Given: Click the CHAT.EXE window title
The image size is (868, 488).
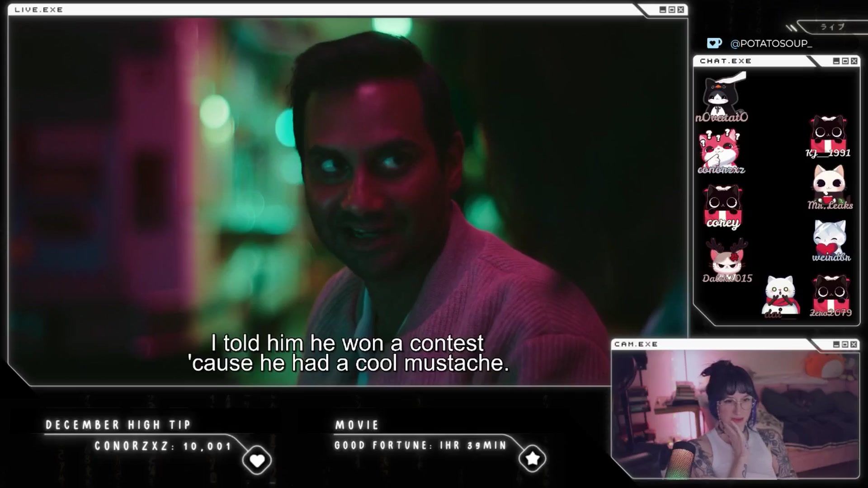Looking at the screenshot, I should [726, 61].
